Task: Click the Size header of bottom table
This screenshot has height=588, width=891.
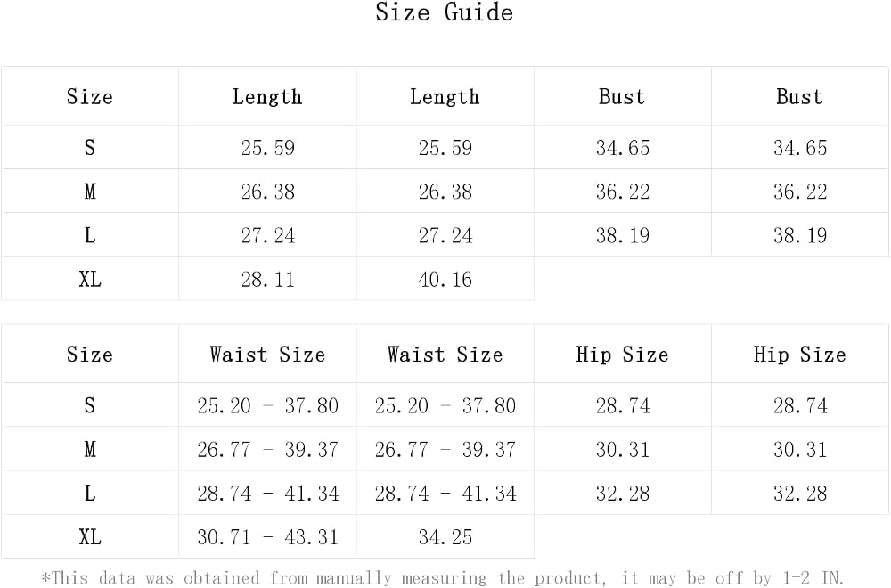Action: pos(90,355)
